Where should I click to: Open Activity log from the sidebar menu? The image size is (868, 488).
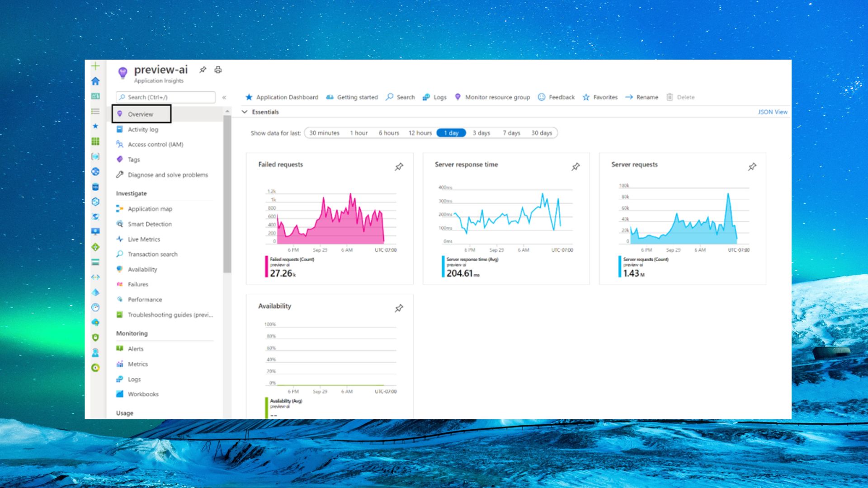[x=142, y=129]
